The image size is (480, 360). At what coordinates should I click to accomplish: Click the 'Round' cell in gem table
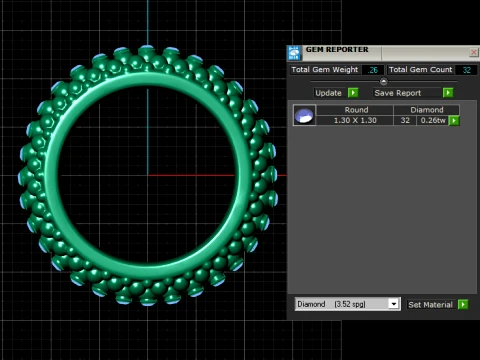click(x=356, y=110)
